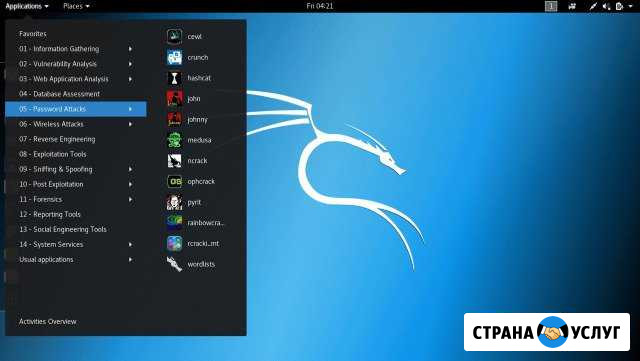Click the 10 - Post Exploitation label
Image resolution: width=640 pixels, height=361 pixels.
click(51, 184)
